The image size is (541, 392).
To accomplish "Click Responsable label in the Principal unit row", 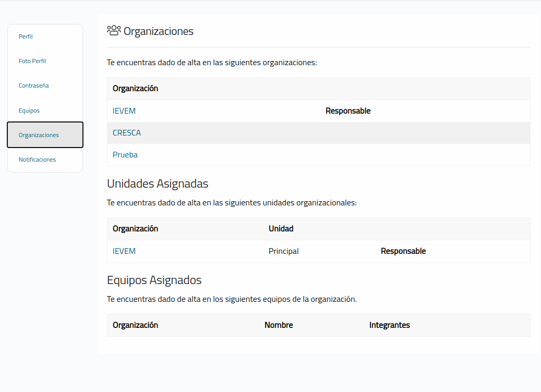I will pos(403,251).
